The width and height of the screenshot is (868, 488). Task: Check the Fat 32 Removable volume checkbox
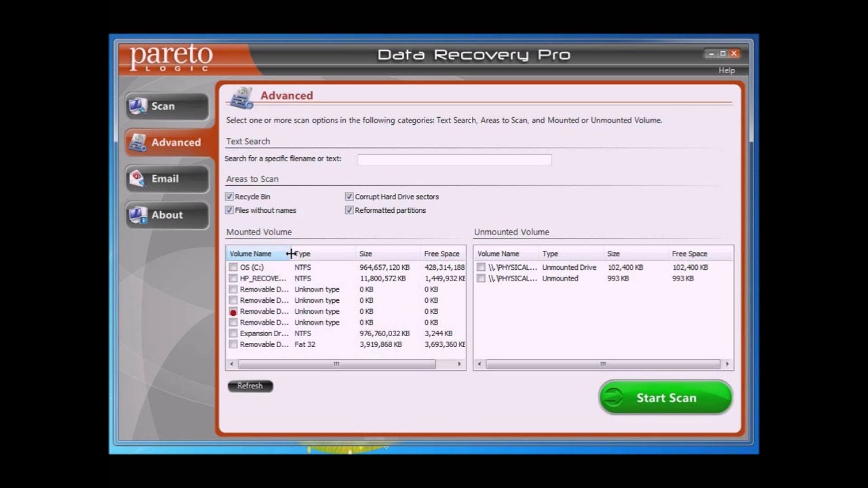(x=233, y=344)
